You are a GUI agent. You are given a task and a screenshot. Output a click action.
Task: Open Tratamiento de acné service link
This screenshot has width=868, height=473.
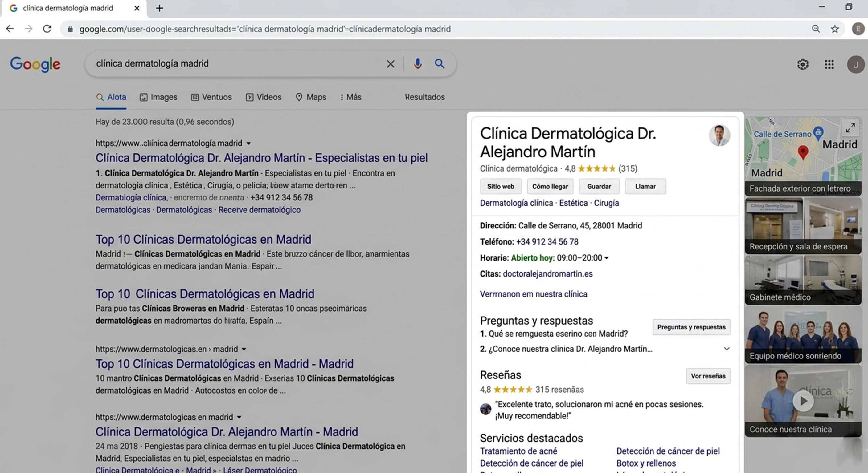point(518,451)
